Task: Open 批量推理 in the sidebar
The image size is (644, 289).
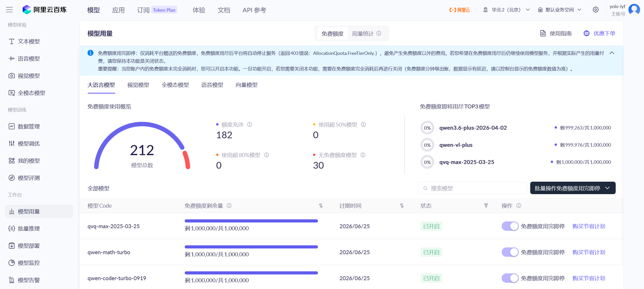Action: 39,228
